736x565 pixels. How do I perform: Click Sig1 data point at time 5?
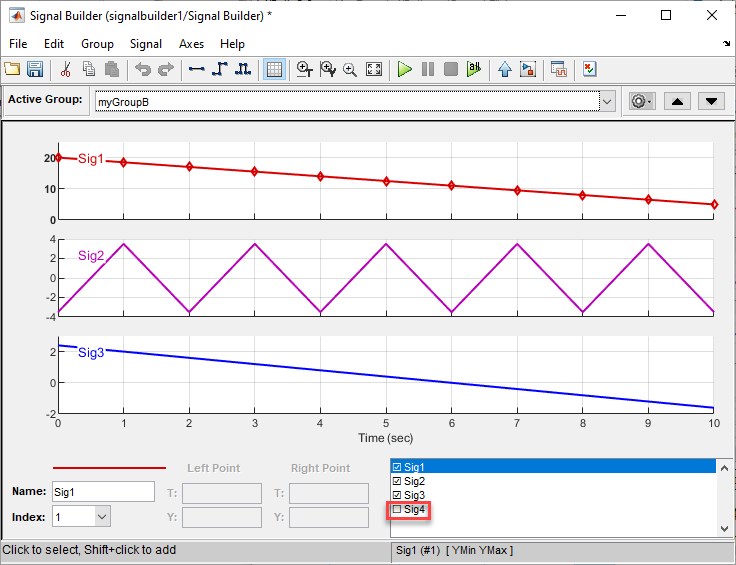pyautogui.click(x=386, y=181)
